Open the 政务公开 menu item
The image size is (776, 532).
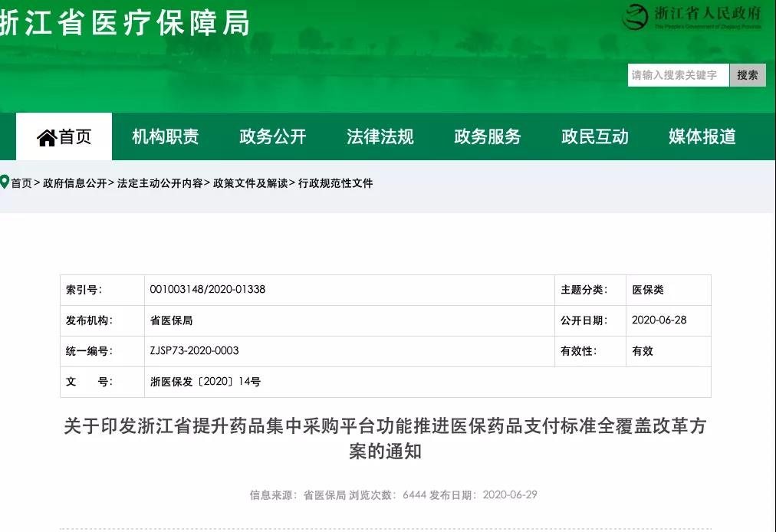[x=272, y=137]
